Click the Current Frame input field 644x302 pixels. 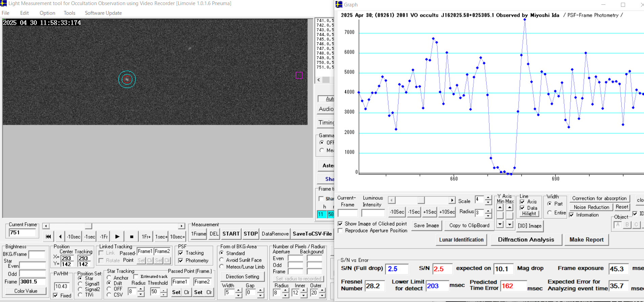click(x=22, y=233)
